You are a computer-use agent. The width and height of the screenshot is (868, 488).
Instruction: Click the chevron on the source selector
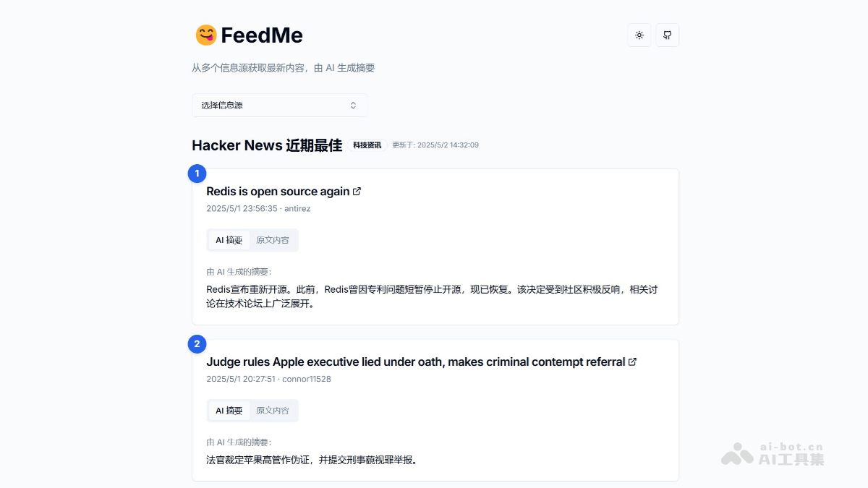point(353,105)
